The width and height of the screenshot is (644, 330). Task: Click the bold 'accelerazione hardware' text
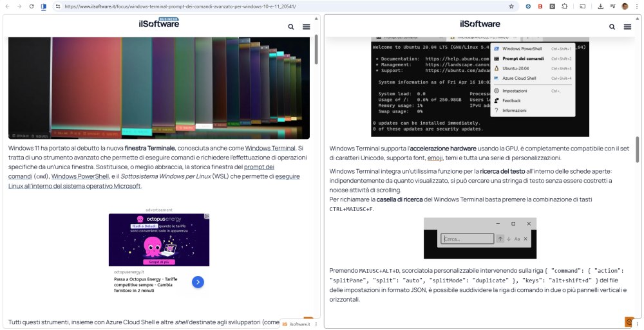[x=443, y=149]
